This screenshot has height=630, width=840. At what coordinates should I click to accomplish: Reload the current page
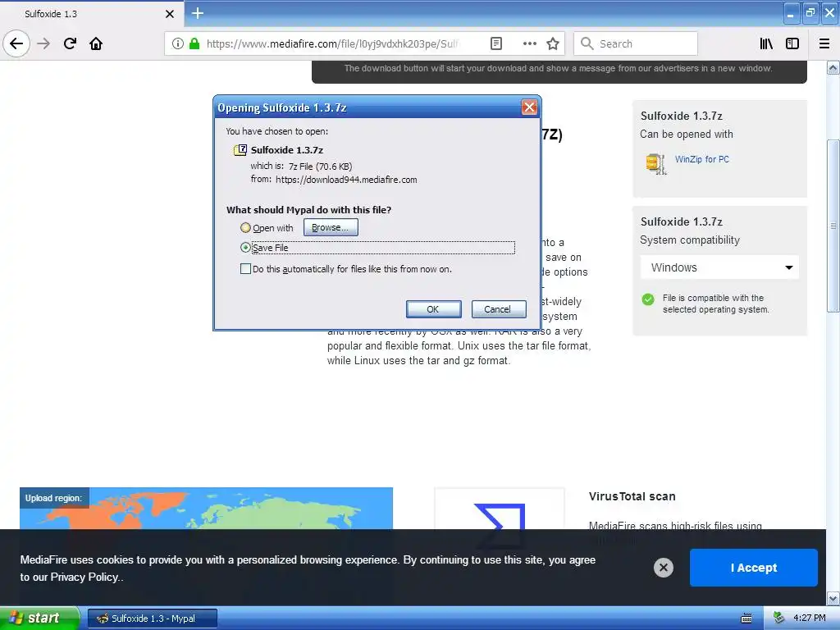click(70, 43)
